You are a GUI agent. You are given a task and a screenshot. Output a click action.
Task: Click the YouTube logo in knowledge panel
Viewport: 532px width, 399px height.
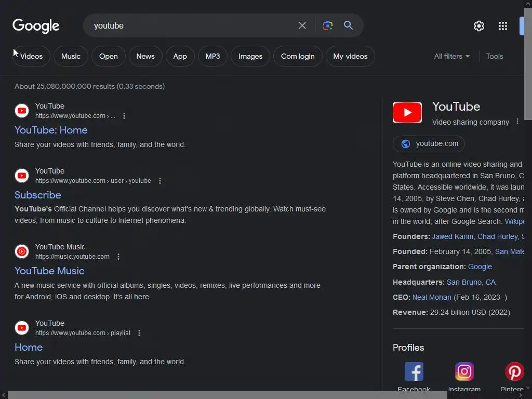click(x=407, y=112)
